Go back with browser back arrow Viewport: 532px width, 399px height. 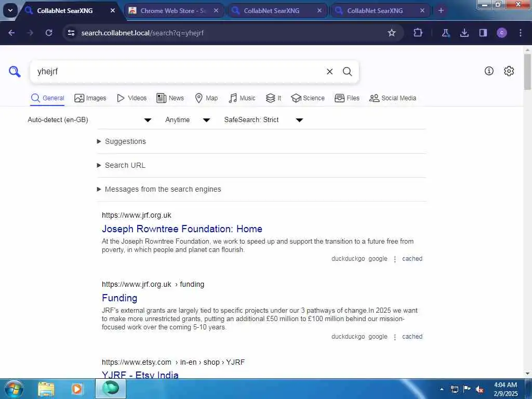[11, 33]
